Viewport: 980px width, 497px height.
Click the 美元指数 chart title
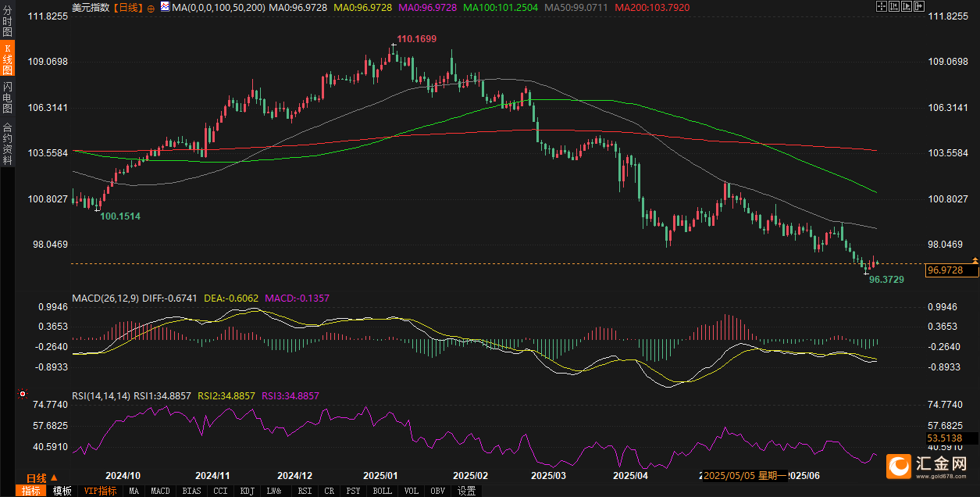click(x=91, y=8)
